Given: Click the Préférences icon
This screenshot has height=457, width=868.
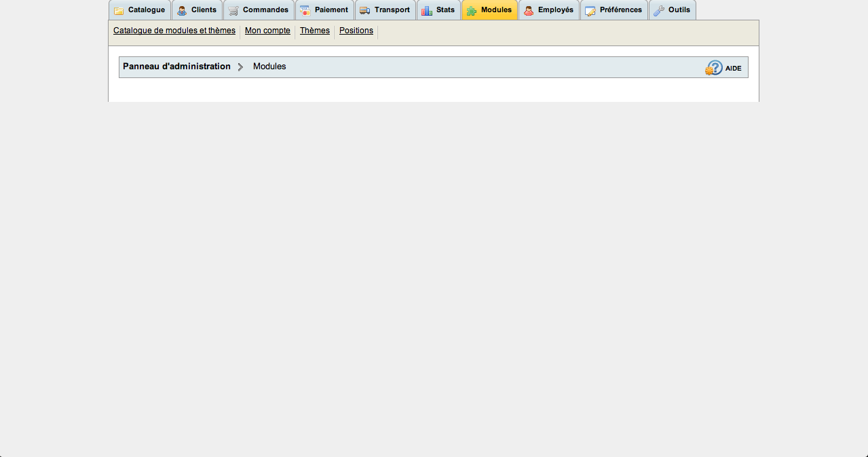Looking at the screenshot, I should pos(590,11).
